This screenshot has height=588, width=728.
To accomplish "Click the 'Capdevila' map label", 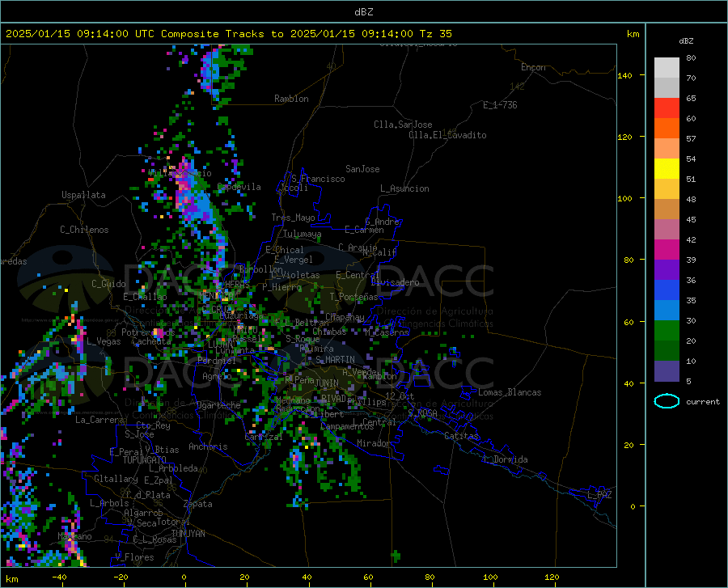I will pos(239,187).
